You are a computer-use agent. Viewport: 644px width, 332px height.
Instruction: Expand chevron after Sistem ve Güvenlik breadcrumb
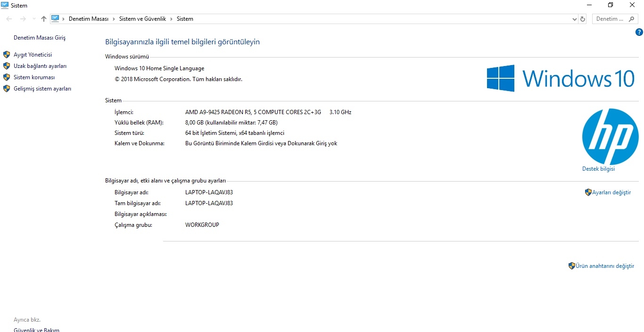(171, 19)
